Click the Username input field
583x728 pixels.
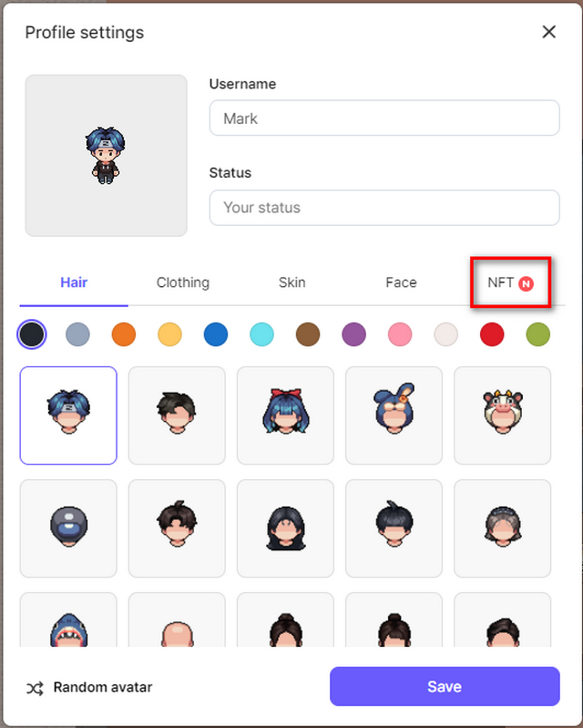384,118
